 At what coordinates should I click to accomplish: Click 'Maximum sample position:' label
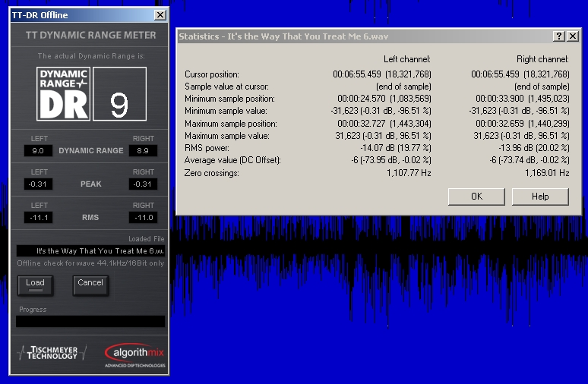231,124
